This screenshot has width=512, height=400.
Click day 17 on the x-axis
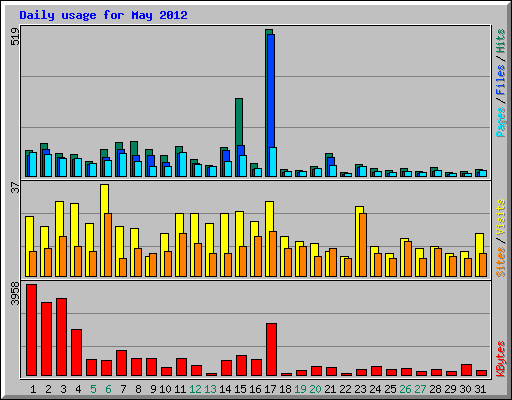(x=270, y=389)
